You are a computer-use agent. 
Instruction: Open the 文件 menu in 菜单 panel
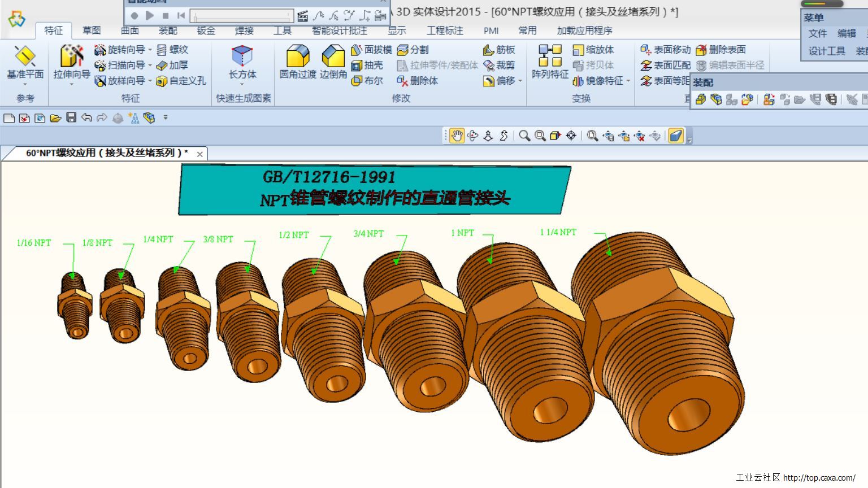coord(818,34)
